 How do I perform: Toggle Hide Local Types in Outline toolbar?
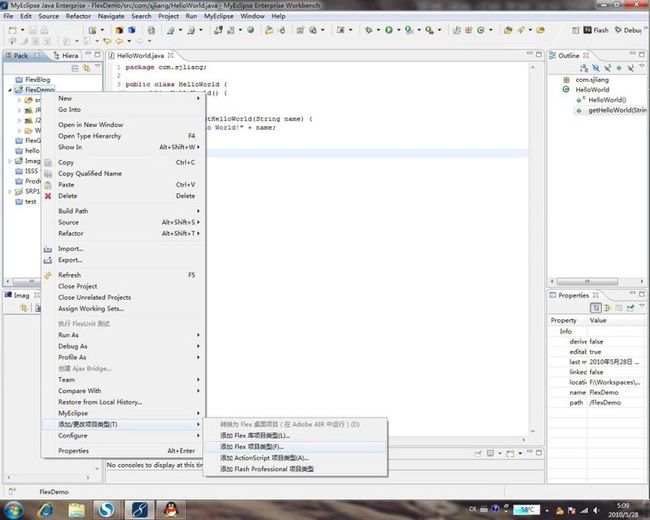point(631,68)
